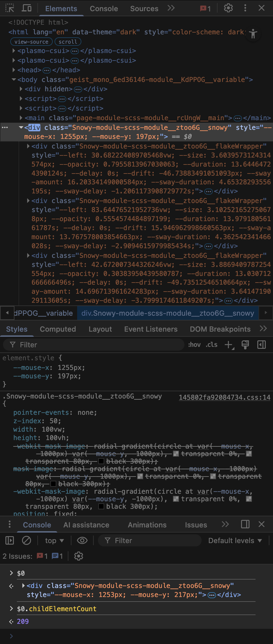Toggle the computed styles sidebar icon
Image resolution: width=273 pixels, height=644 pixels.
coord(262,345)
